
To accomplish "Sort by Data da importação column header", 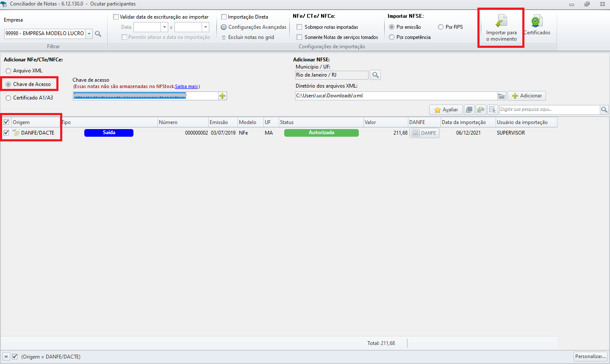I will 468,122.
